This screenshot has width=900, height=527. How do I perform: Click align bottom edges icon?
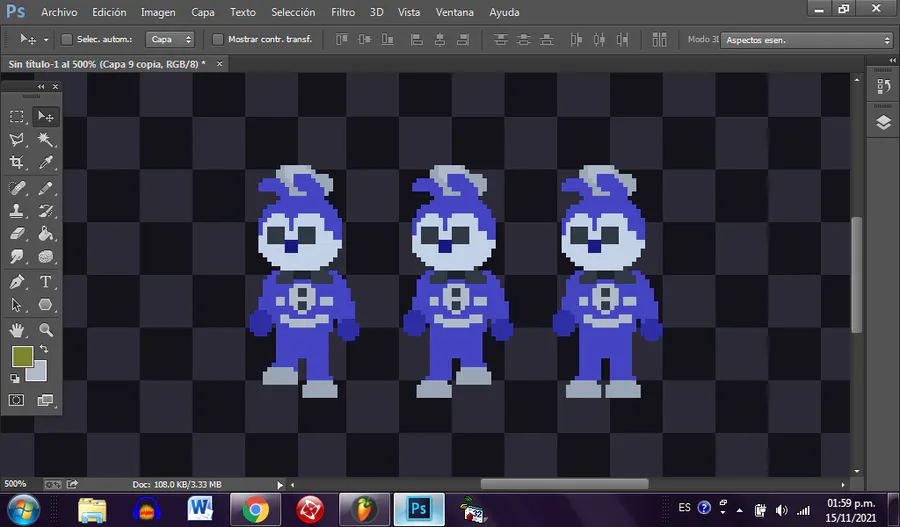click(388, 40)
